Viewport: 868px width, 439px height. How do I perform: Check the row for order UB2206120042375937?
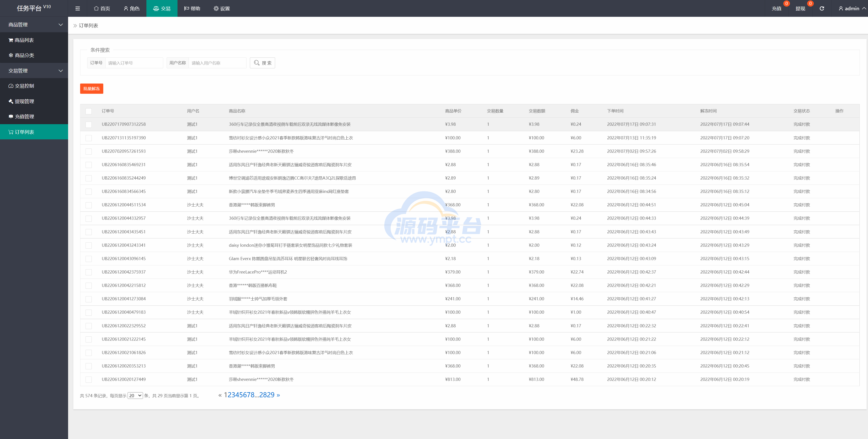tap(89, 272)
